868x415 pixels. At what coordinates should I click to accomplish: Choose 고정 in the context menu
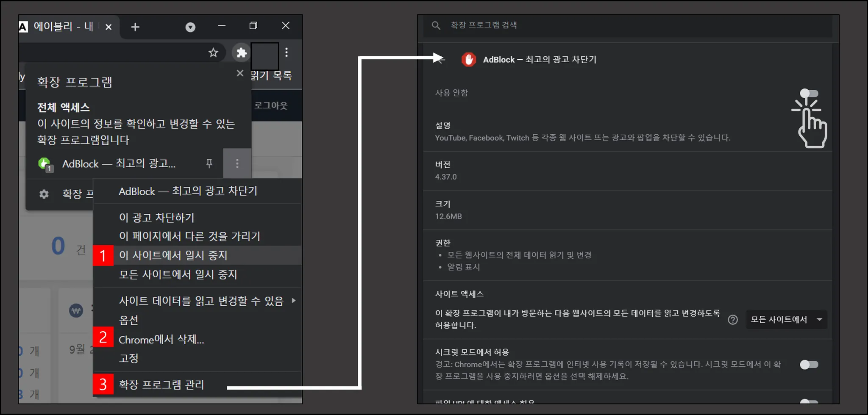click(198, 358)
